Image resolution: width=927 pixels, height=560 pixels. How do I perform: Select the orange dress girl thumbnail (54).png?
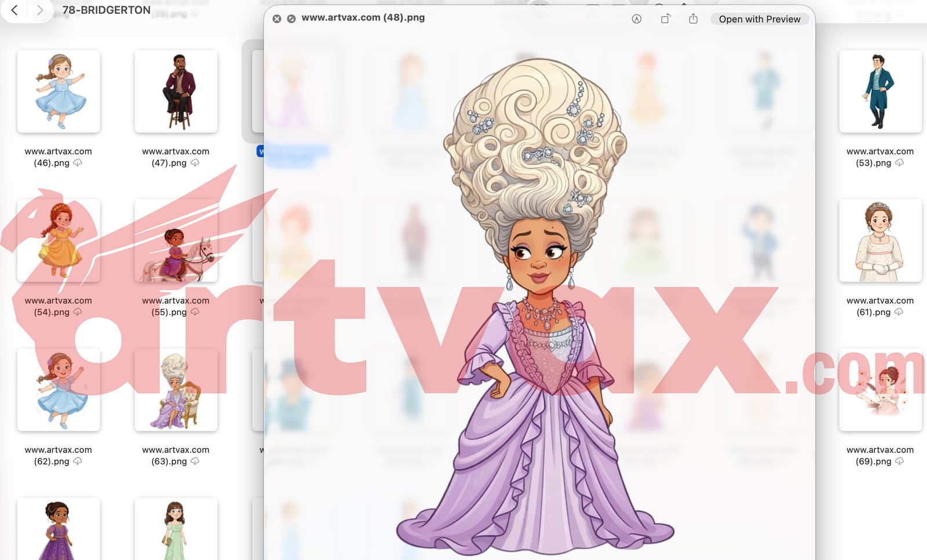tap(59, 241)
